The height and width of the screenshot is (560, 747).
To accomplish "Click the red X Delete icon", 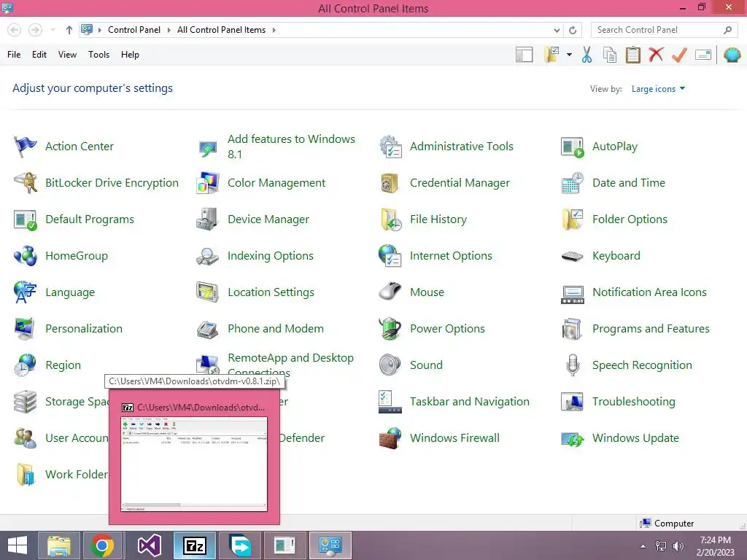I will pos(656,54).
